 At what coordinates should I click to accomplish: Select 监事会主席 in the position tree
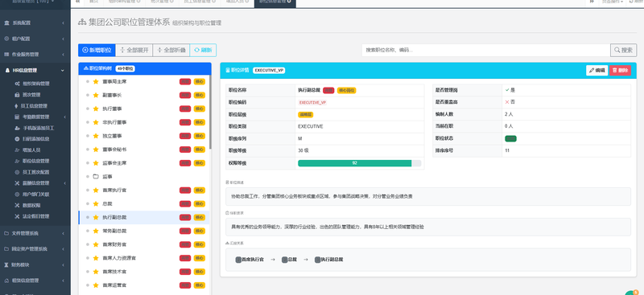tap(144, 163)
